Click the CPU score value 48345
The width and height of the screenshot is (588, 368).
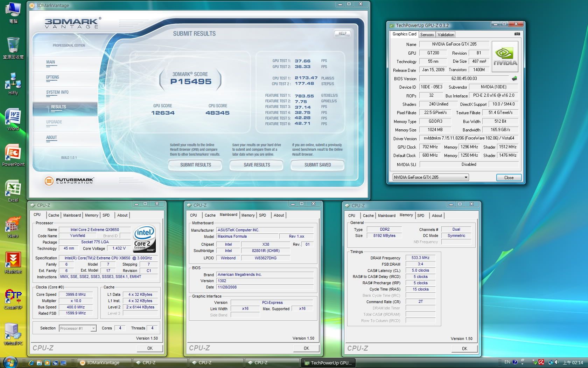(217, 113)
